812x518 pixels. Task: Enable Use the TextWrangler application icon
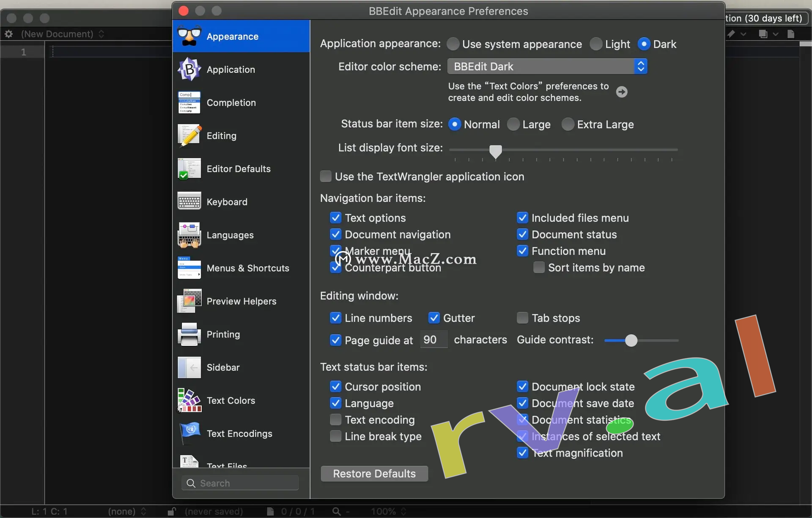[x=326, y=176]
